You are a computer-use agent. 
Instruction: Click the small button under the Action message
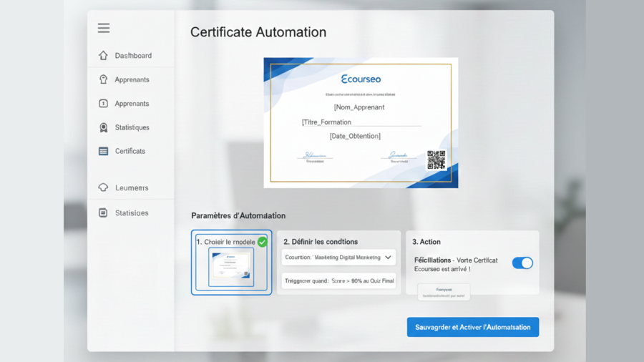click(444, 292)
